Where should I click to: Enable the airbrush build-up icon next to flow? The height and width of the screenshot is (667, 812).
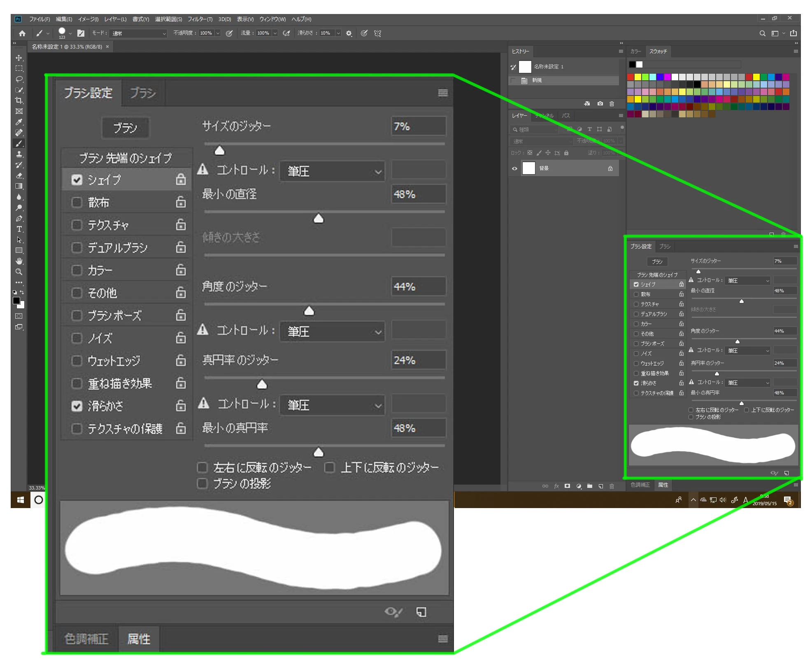pos(286,33)
